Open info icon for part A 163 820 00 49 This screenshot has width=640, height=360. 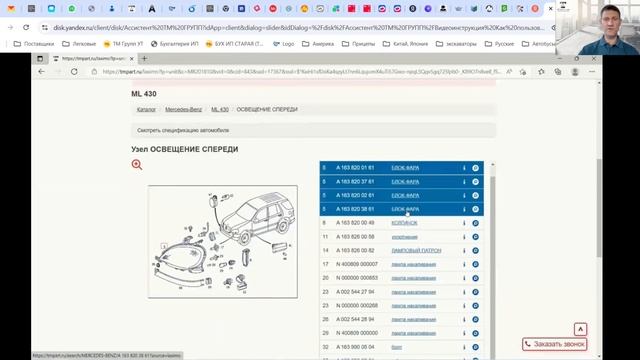click(464, 223)
